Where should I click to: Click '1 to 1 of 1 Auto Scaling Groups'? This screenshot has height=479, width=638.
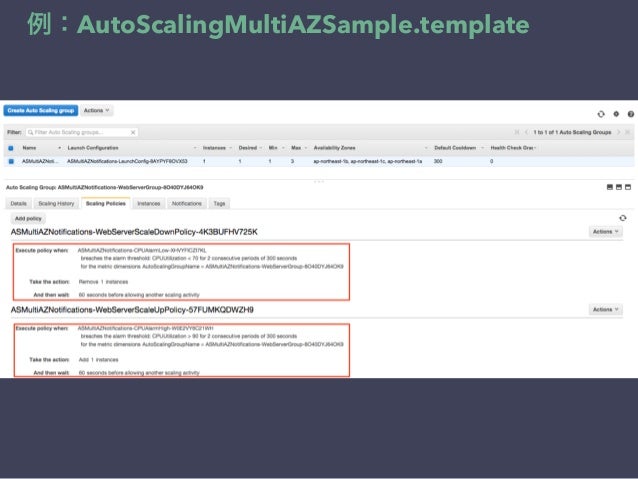(572, 132)
